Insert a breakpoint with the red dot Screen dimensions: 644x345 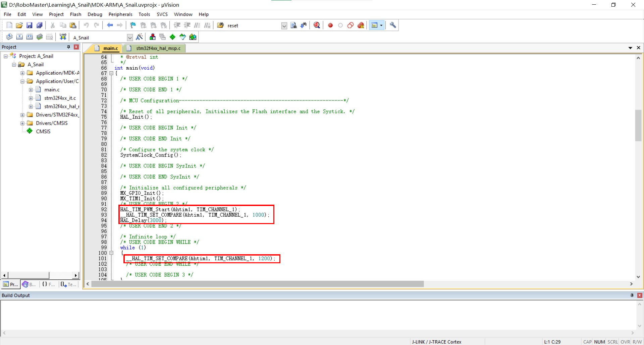point(330,25)
